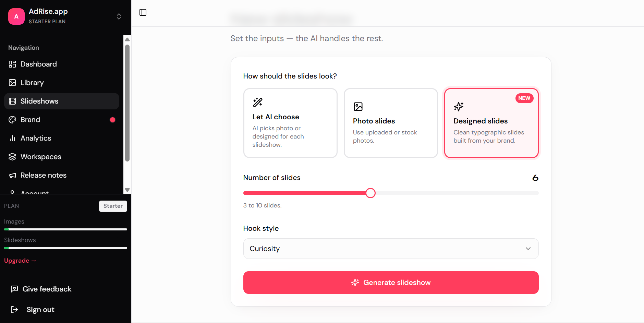Viewport: 644px width, 323px height.
Task: Select the Let AI choose option
Action: (x=290, y=123)
